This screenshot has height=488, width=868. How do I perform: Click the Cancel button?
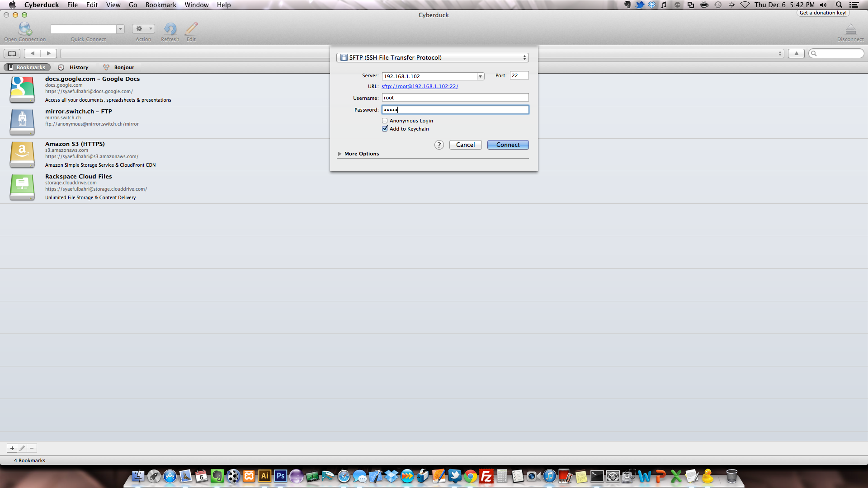coord(465,145)
